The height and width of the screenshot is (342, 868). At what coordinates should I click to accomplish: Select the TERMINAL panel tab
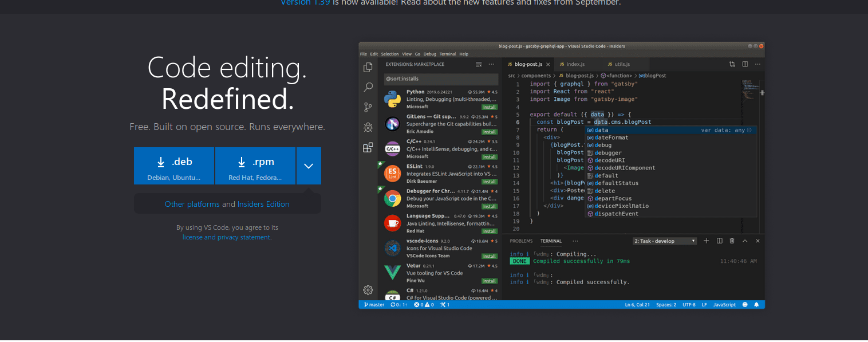(x=551, y=241)
